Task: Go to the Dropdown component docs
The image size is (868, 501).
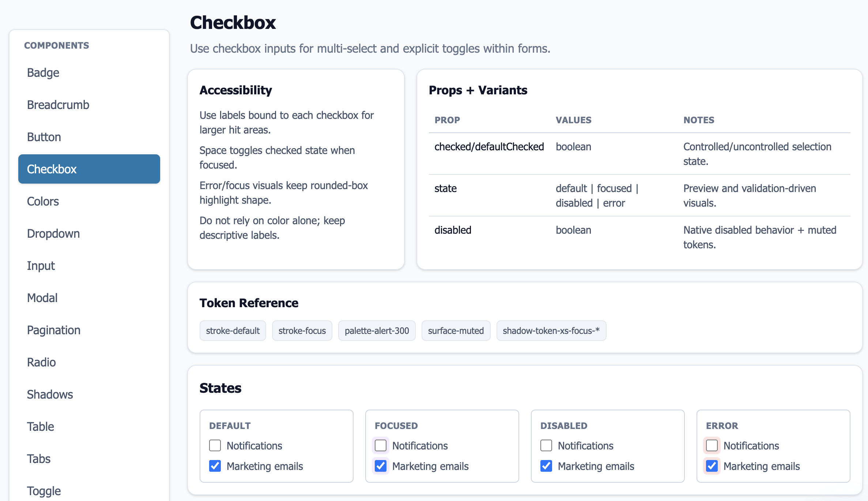Action: (x=53, y=233)
